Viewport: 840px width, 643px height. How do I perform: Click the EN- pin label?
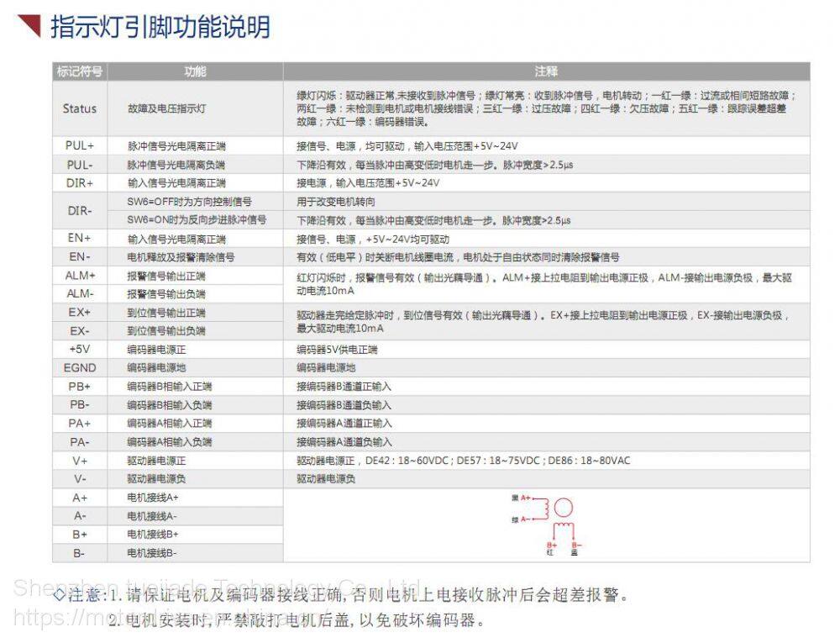point(80,256)
